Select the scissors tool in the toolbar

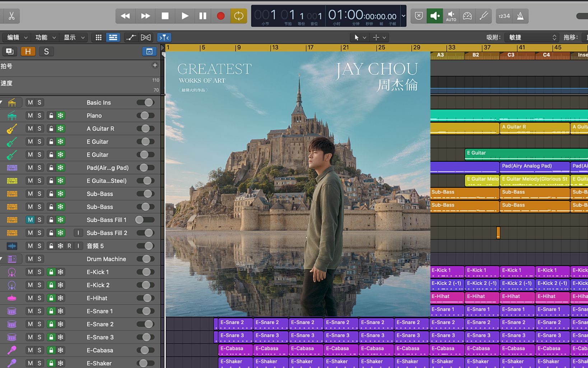11,16
